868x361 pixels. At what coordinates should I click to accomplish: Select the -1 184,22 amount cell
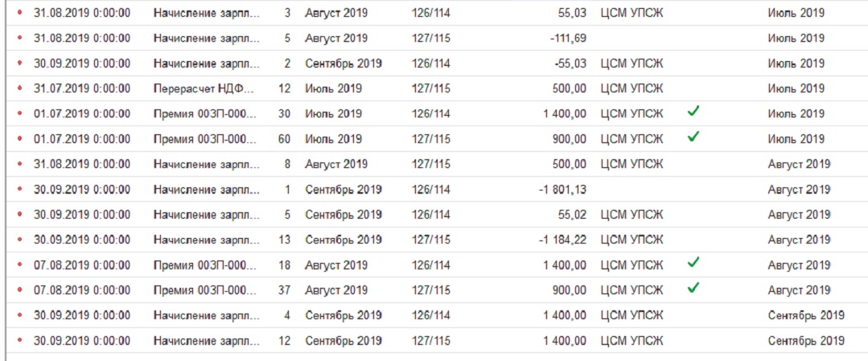tap(562, 240)
